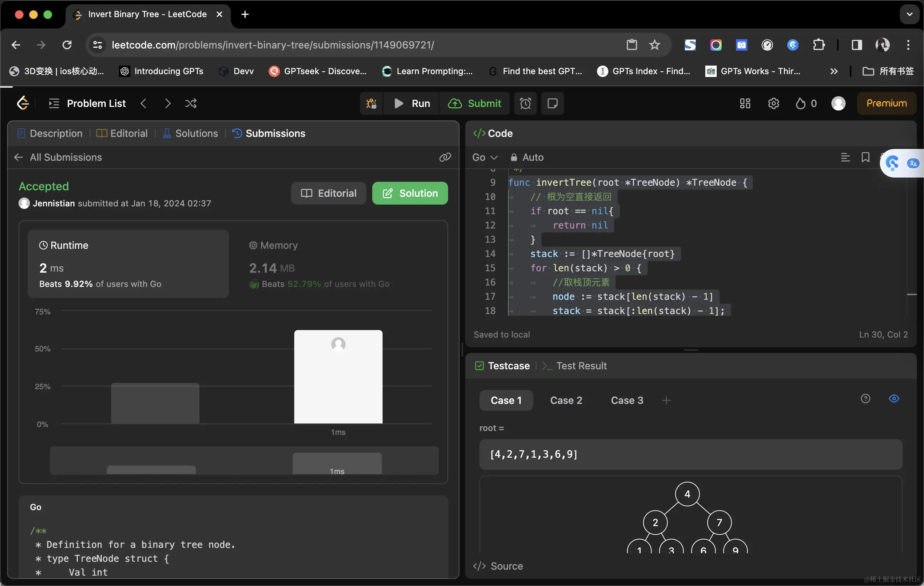Click the timer alarm clock icon
This screenshot has height=586, width=924.
pyautogui.click(x=525, y=103)
